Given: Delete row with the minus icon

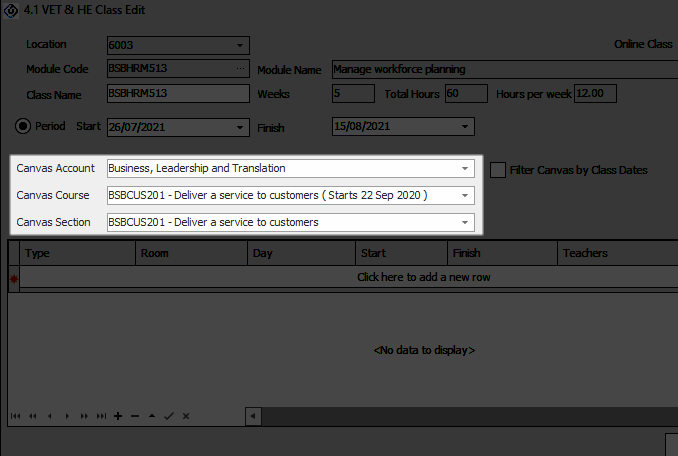Looking at the screenshot, I should (135, 415).
